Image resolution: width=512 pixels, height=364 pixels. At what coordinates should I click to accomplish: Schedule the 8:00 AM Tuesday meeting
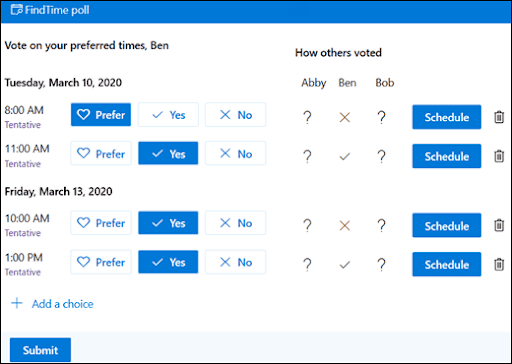pyautogui.click(x=447, y=117)
